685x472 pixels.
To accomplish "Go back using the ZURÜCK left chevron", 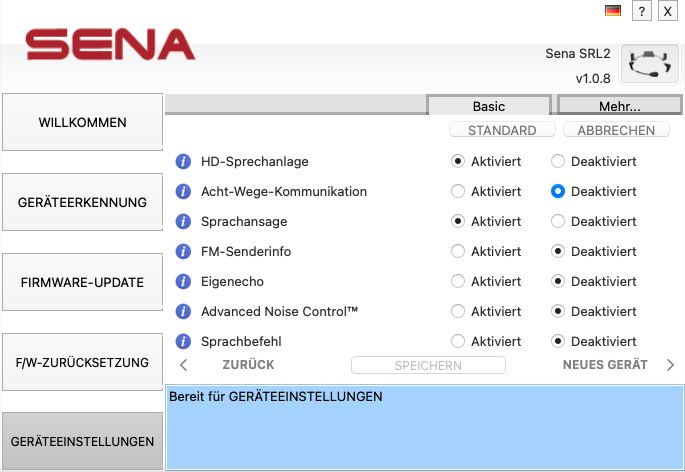I will [184, 365].
